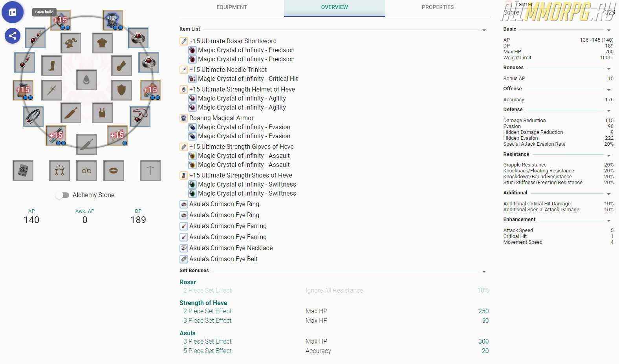Open the +15 gloves equipment slot
This screenshot has width=619, height=364.
(150, 90)
